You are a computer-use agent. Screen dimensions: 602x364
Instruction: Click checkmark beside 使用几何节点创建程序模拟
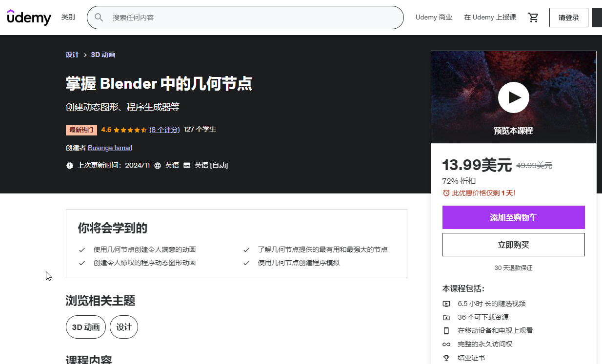(x=246, y=263)
